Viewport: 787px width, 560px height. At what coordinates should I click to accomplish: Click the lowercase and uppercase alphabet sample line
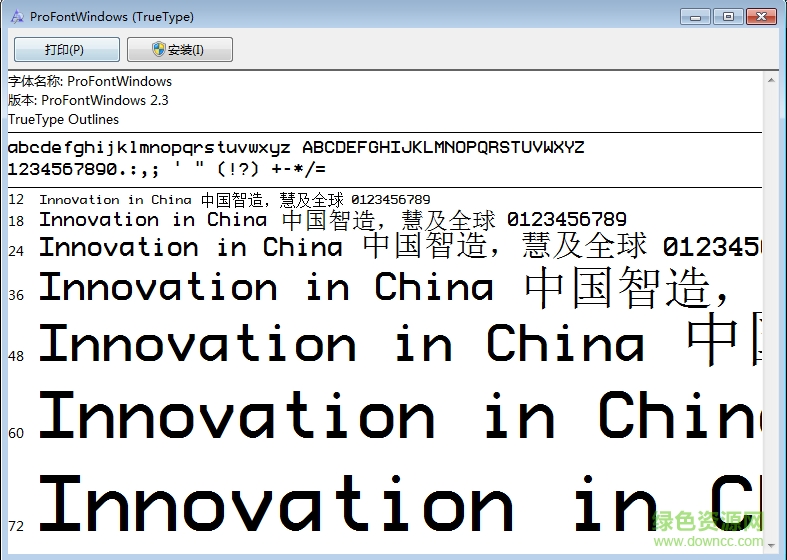[x=296, y=148]
